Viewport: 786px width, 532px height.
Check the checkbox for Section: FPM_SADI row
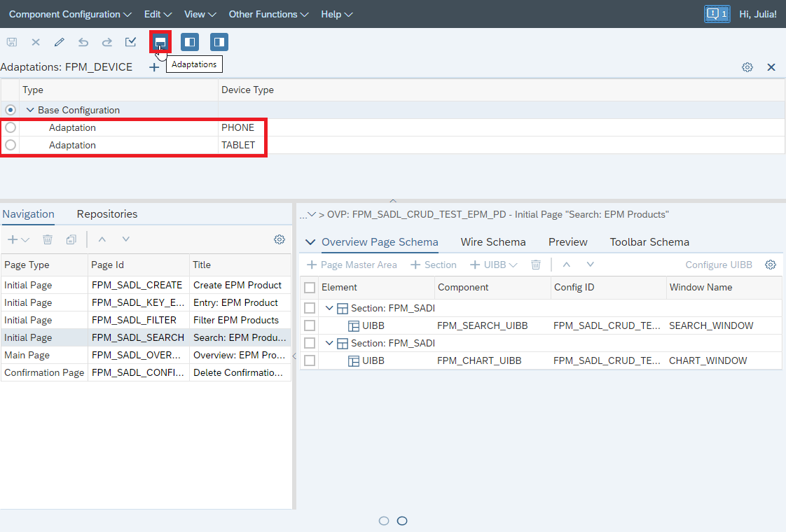(309, 308)
